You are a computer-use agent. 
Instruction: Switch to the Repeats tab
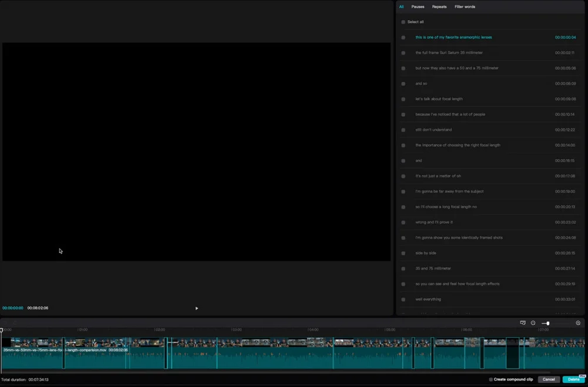[x=439, y=6]
